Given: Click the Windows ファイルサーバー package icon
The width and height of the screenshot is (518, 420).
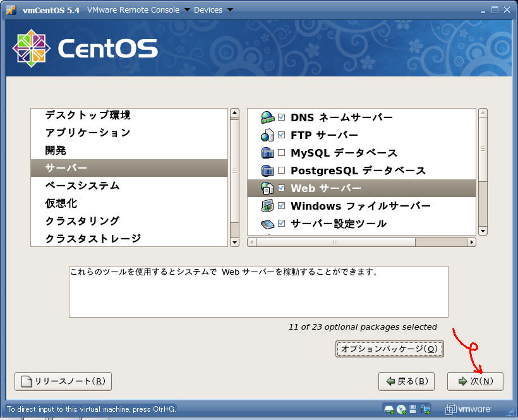Looking at the screenshot, I should pyautogui.click(x=267, y=206).
